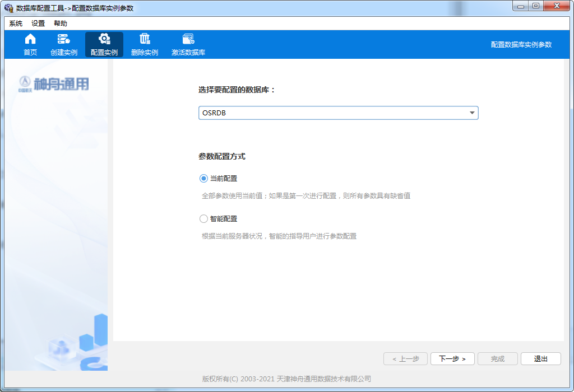Maximize the configuration tool window
Screen dimensions: 574x392
click(536, 6)
